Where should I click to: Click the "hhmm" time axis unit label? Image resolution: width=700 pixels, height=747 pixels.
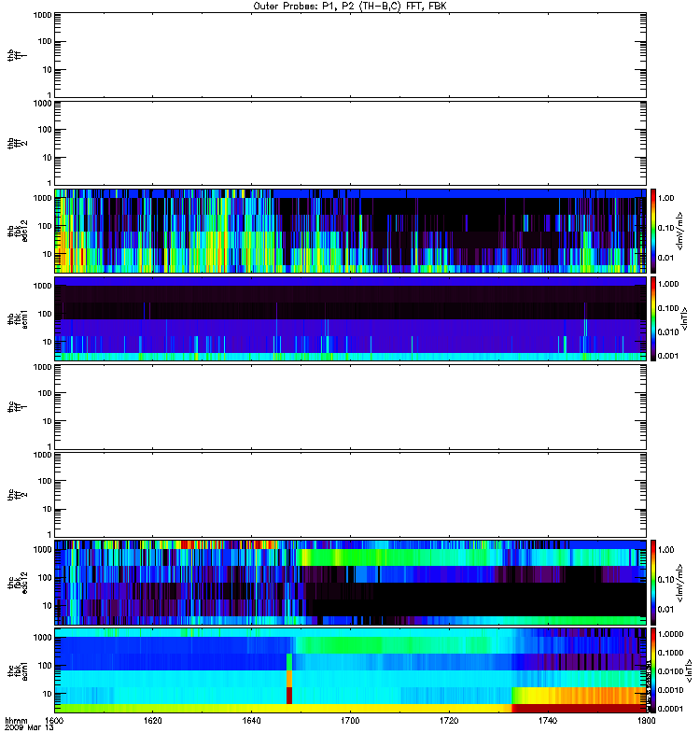tap(16, 721)
